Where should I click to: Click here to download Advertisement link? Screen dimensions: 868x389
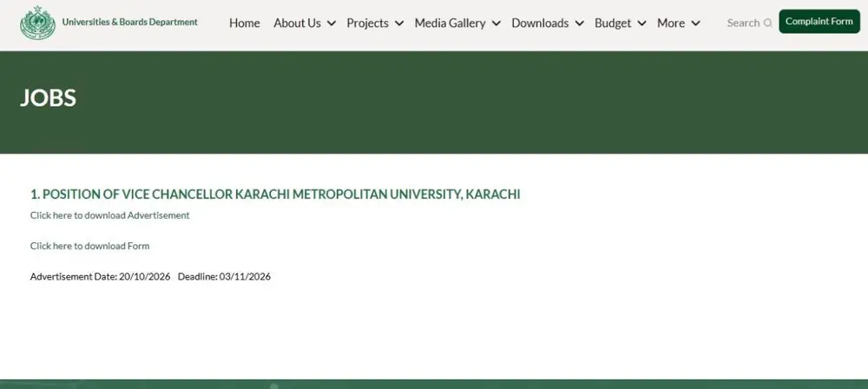pos(109,215)
